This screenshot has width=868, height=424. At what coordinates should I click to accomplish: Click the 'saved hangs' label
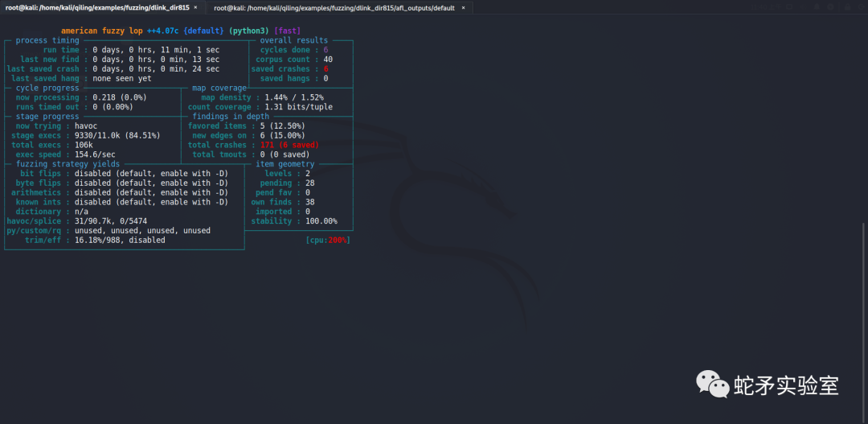tap(285, 78)
